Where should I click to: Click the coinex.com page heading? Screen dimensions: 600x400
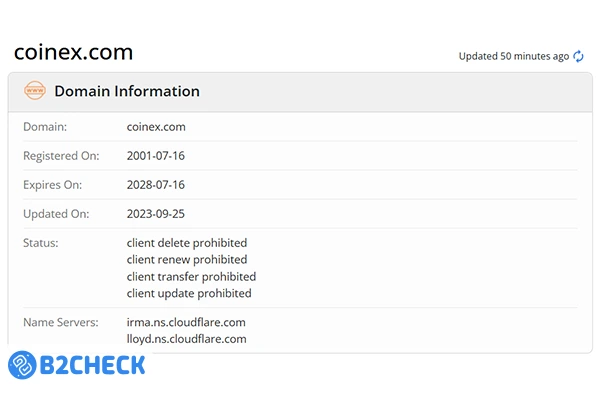click(73, 52)
